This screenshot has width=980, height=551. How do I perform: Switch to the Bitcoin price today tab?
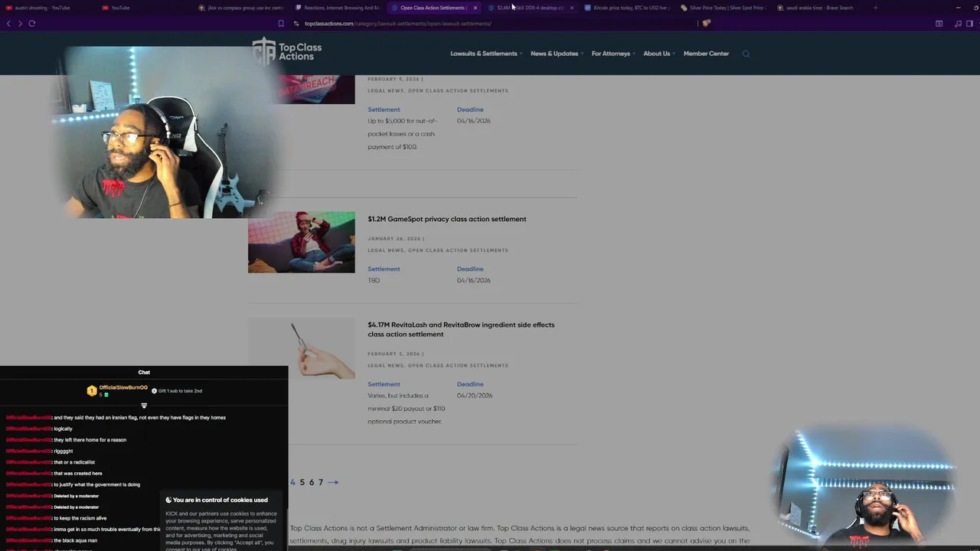626,8
